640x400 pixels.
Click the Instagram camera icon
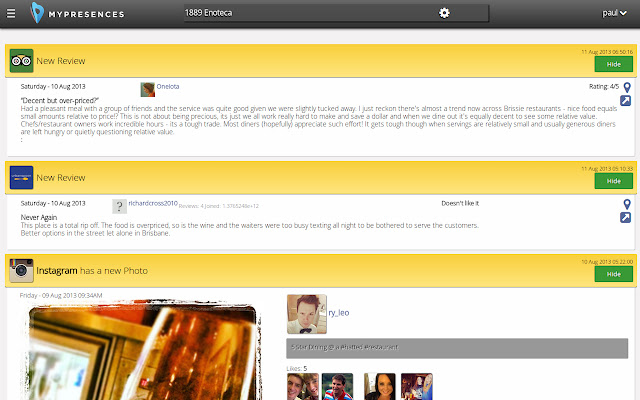pos(21,270)
